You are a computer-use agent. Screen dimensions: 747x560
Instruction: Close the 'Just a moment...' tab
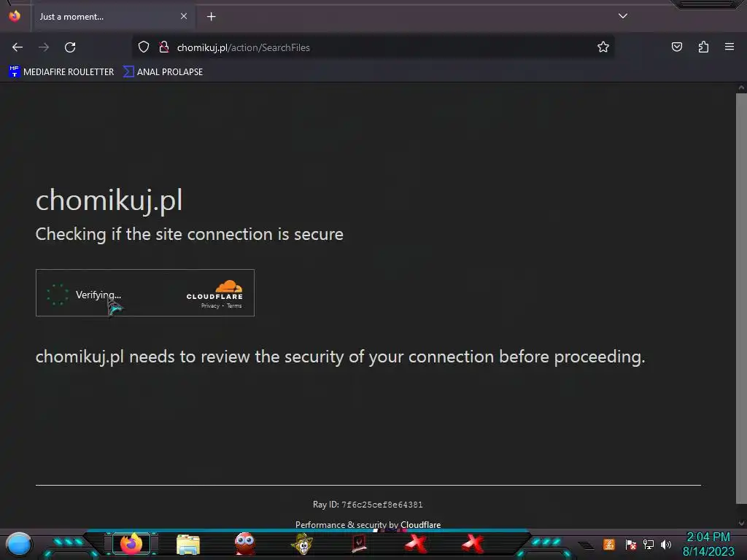tap(184, 16)
